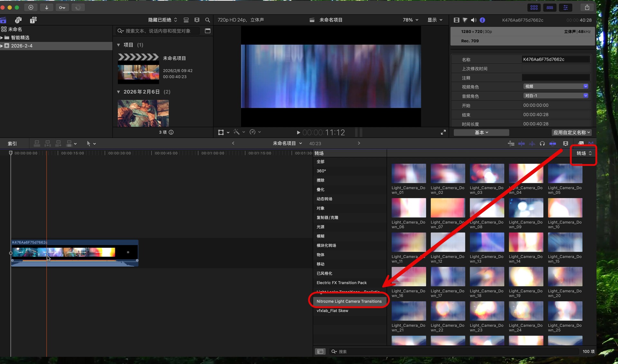618x364 pixels.
Task: Toggle audio skimming waveform icon
Action: click(532, 143)
